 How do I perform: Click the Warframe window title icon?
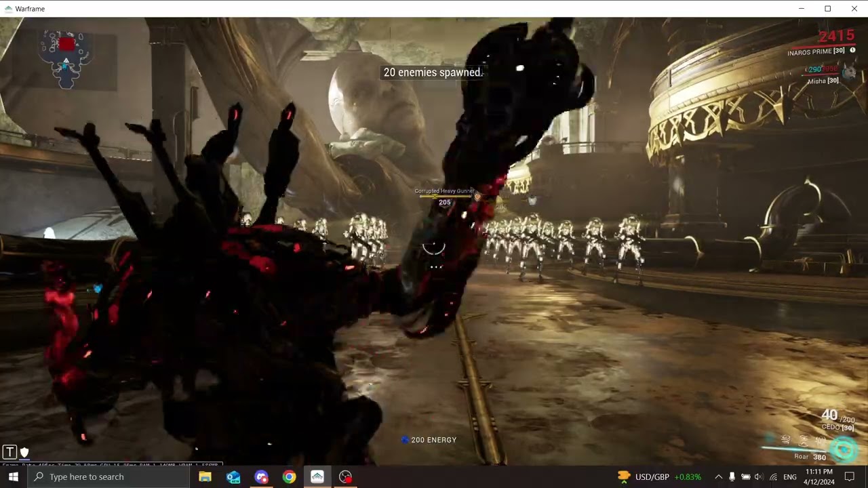[7, 9]
